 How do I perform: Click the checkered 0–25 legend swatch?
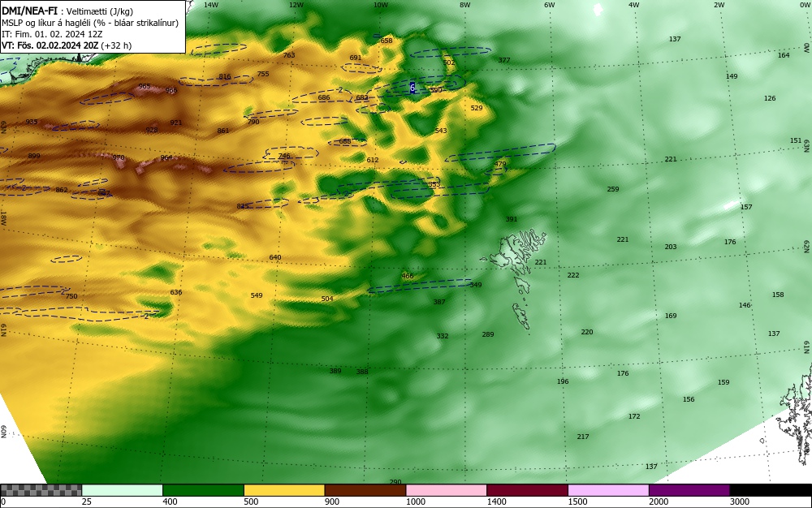pyautogui.click(x=41, y=490)
